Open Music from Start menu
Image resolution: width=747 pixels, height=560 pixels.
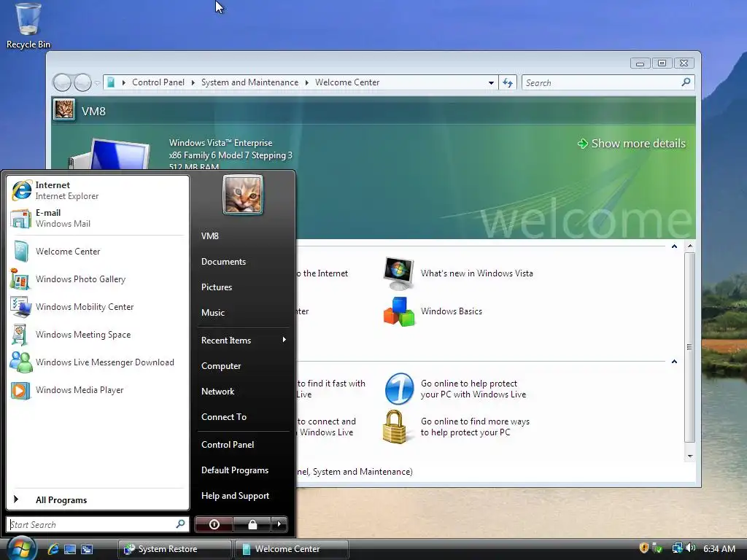pos(243,312)
